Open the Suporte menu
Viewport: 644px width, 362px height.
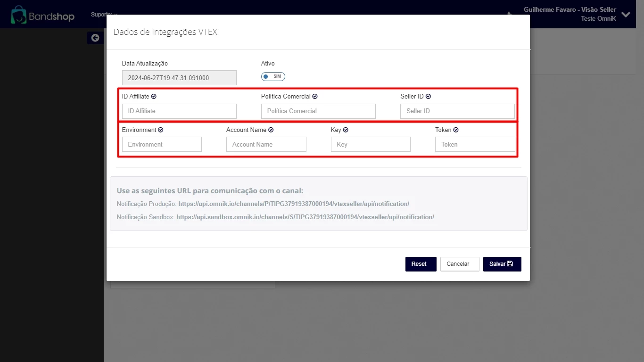[104, 15]
